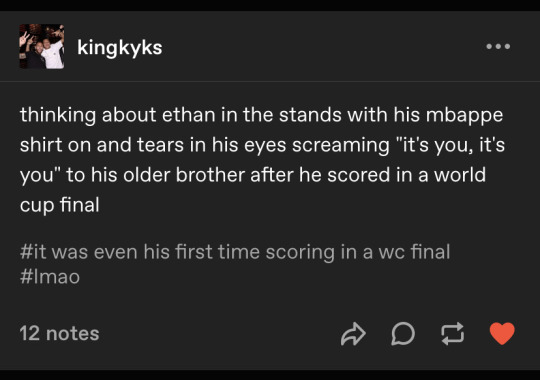Expand the post's meatball menu

498,47
